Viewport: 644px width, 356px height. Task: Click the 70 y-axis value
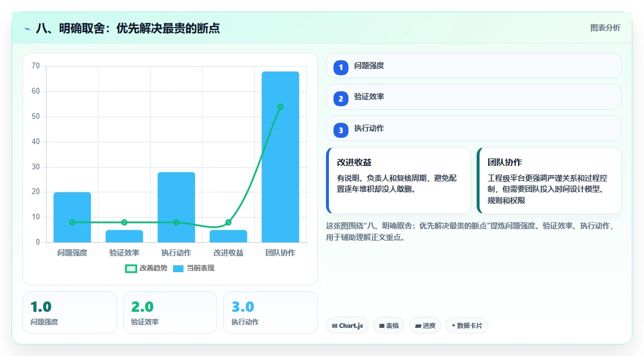coord(36,66)
